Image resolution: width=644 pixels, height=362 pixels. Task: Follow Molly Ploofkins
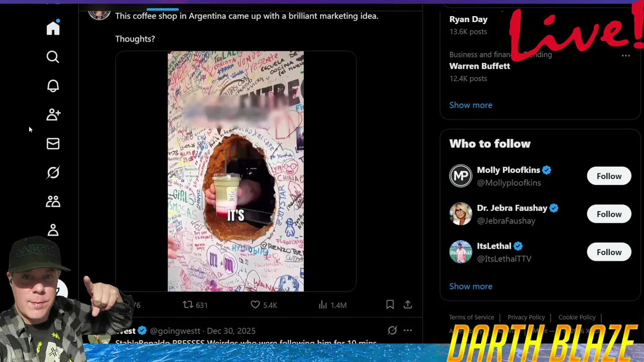click(609, 176)
